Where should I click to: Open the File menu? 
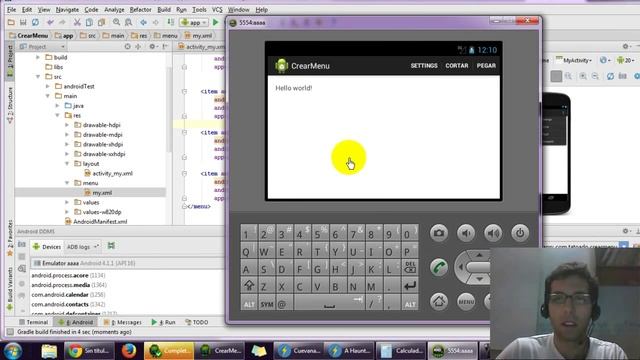(11, 9)
